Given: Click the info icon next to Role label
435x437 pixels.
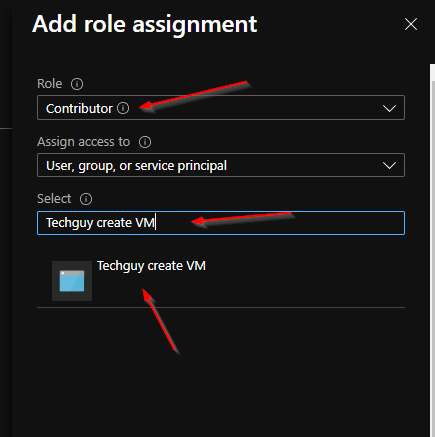Looking at the screenshot, I should [77, 84].
